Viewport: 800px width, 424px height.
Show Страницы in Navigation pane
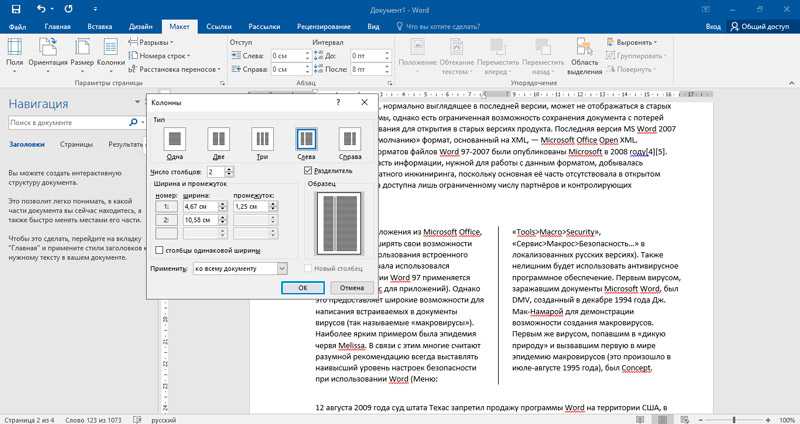(76, 144)
